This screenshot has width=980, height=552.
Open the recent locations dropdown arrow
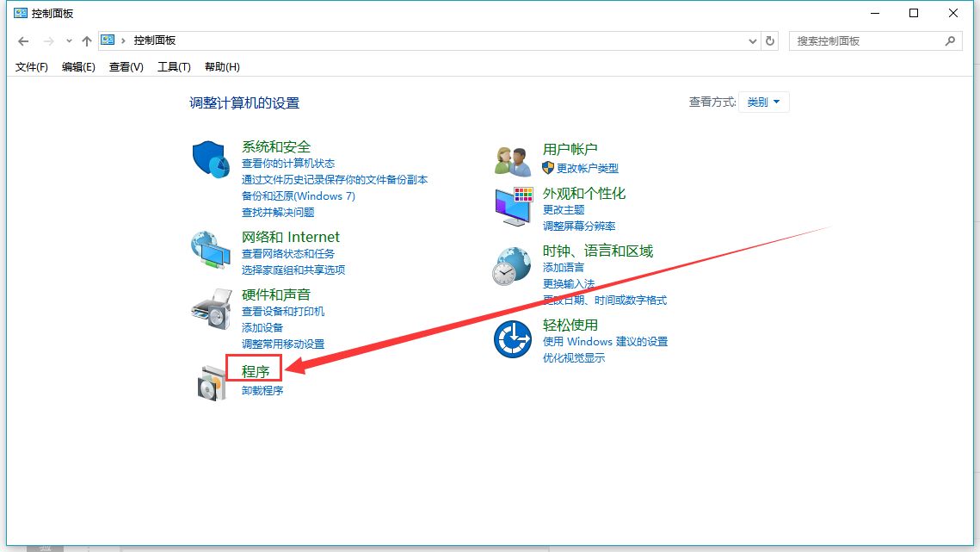click(x=69, y=41)
